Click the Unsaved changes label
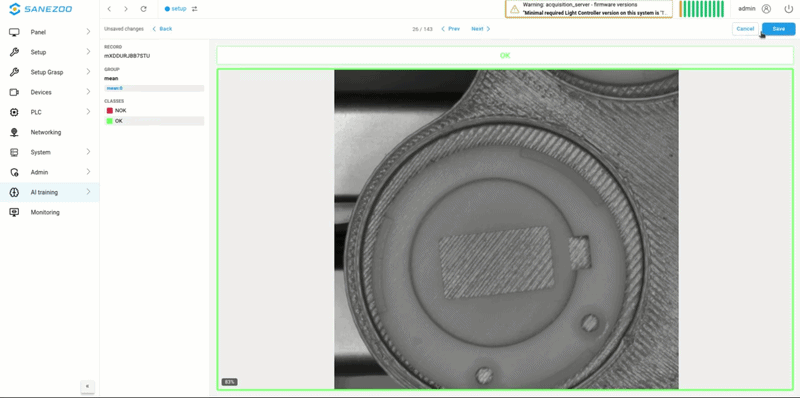The image size is (800, 398). pyautogui.click(x=124, y=29)
